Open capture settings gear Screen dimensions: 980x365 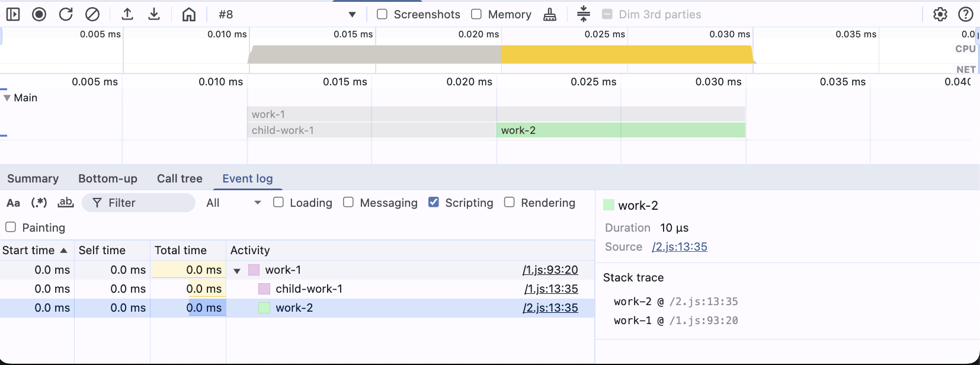[940, 14]
